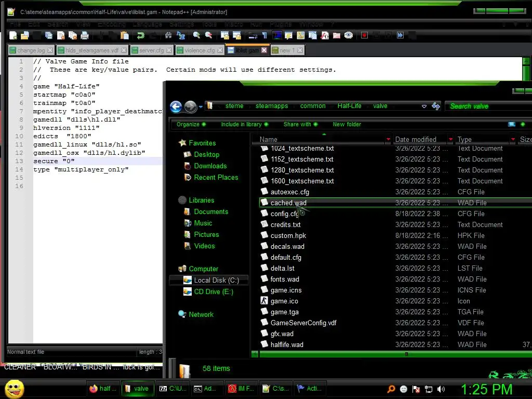Click the Zoom Out magnifier icon
Viewport: 532px width, 399px height.
click(x=209, y=35)
